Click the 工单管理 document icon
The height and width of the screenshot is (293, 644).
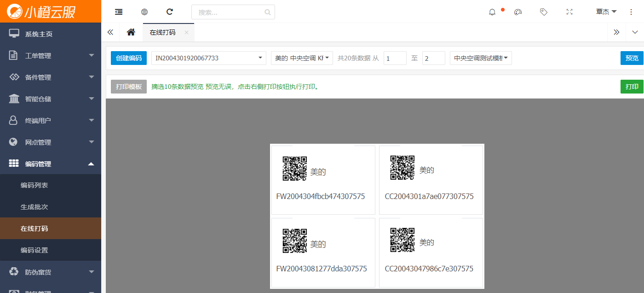pyautogui.click(x=14, y=55)
